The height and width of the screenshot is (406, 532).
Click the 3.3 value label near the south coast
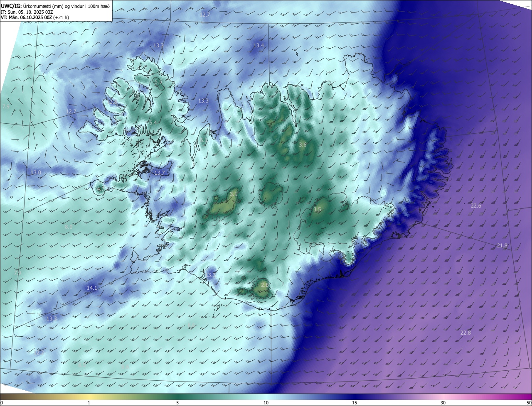pos(211,275)
